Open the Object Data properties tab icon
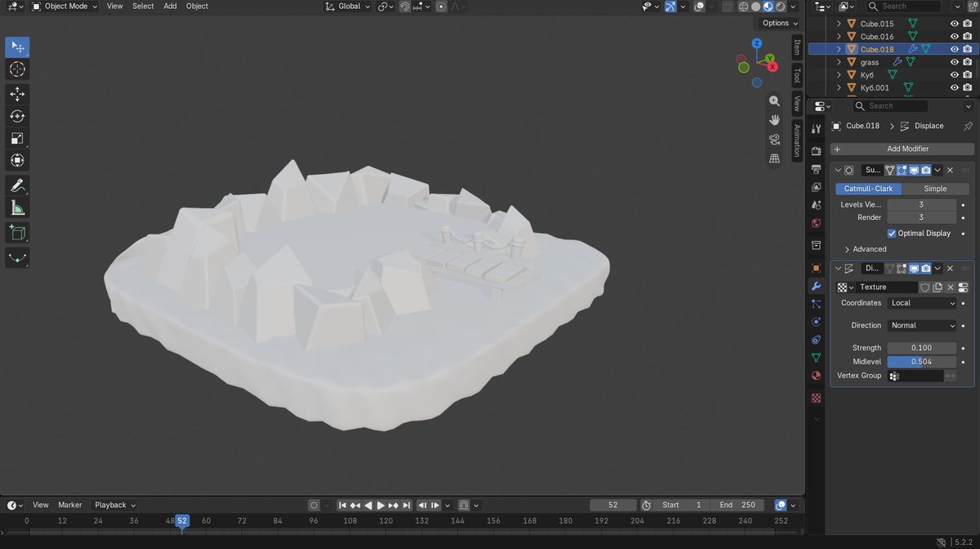Screen dimensions: 980x549 pos(817,358)
